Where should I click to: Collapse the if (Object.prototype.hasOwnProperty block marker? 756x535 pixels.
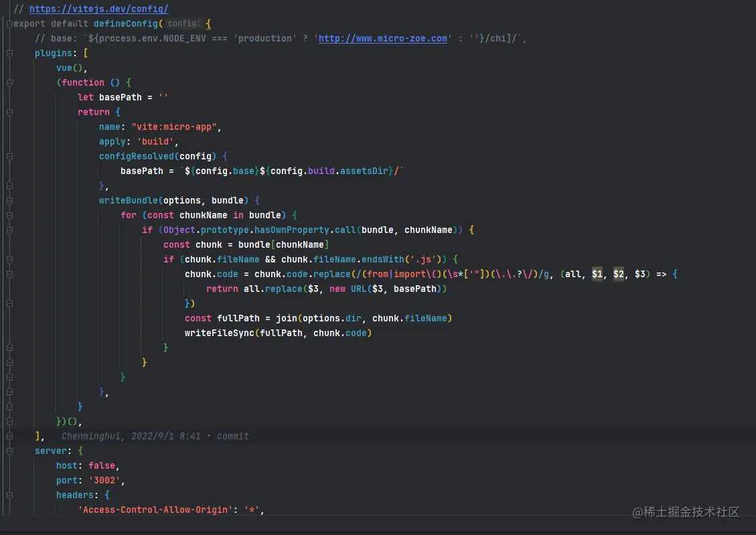[x=9, y=230]
